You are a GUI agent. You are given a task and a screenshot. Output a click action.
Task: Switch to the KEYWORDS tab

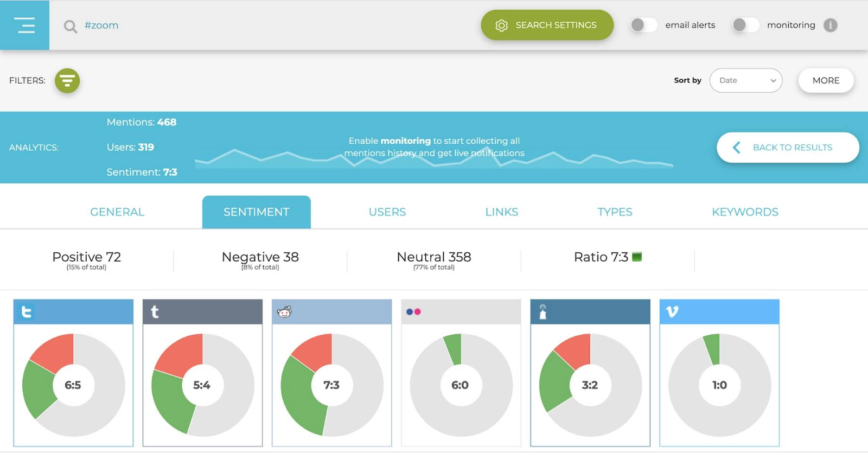pos(745,212)
